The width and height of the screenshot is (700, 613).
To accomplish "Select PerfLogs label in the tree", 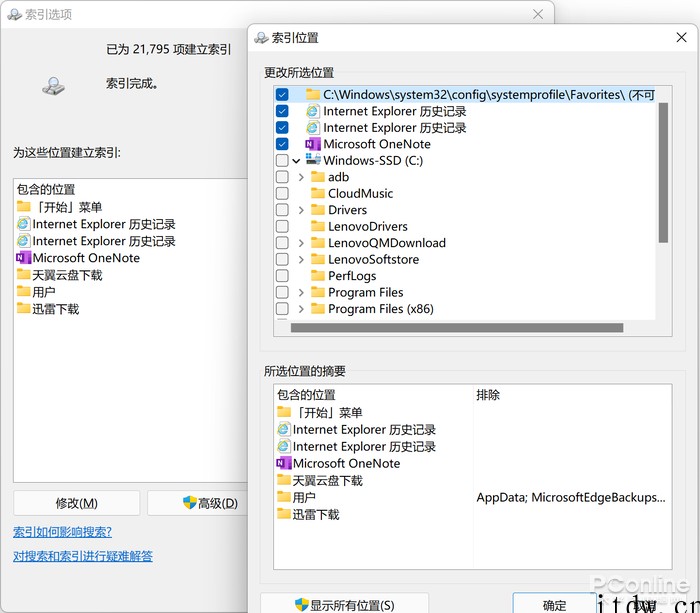I will coord(352,276).
